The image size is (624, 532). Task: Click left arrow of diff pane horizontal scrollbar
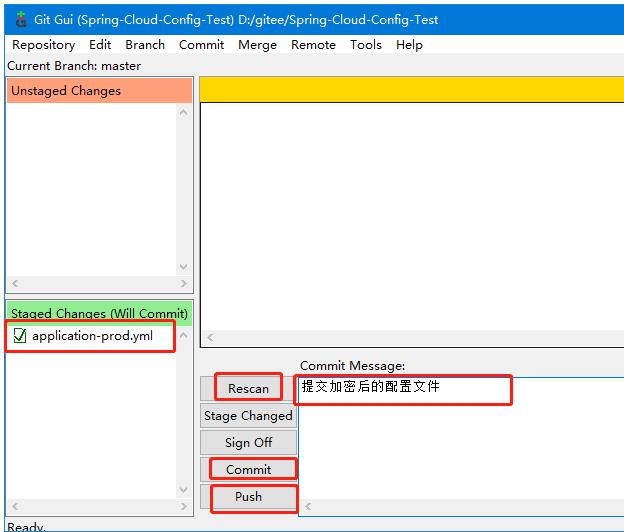tap(210, 337)
